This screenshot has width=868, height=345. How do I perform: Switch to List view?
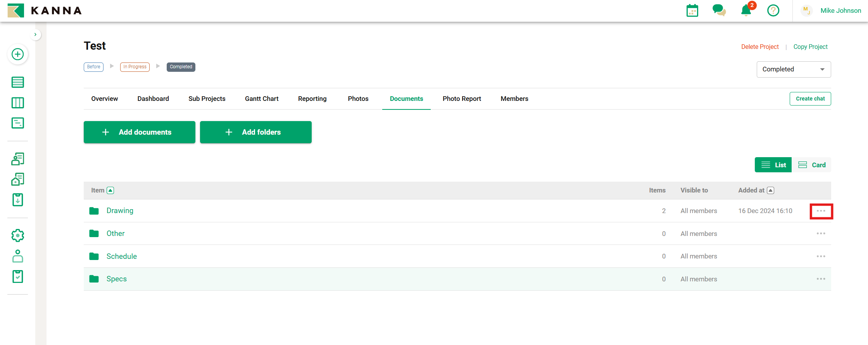[773, 165]
